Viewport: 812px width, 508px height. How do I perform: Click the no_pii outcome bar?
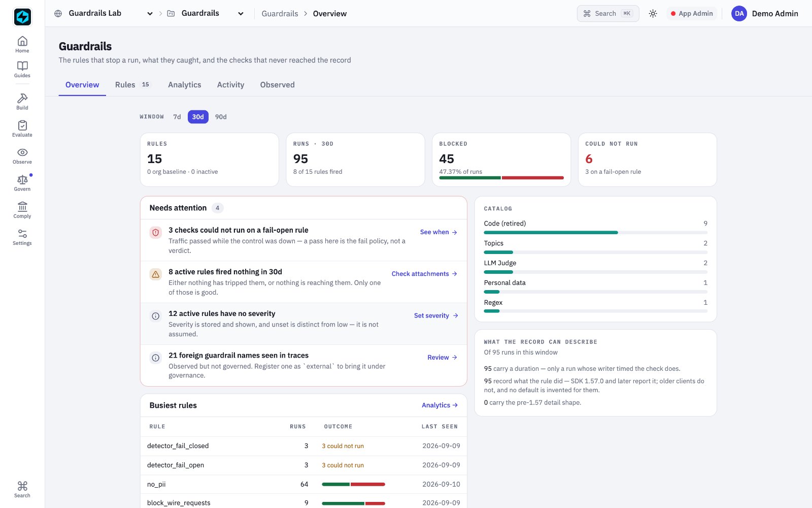353,485
